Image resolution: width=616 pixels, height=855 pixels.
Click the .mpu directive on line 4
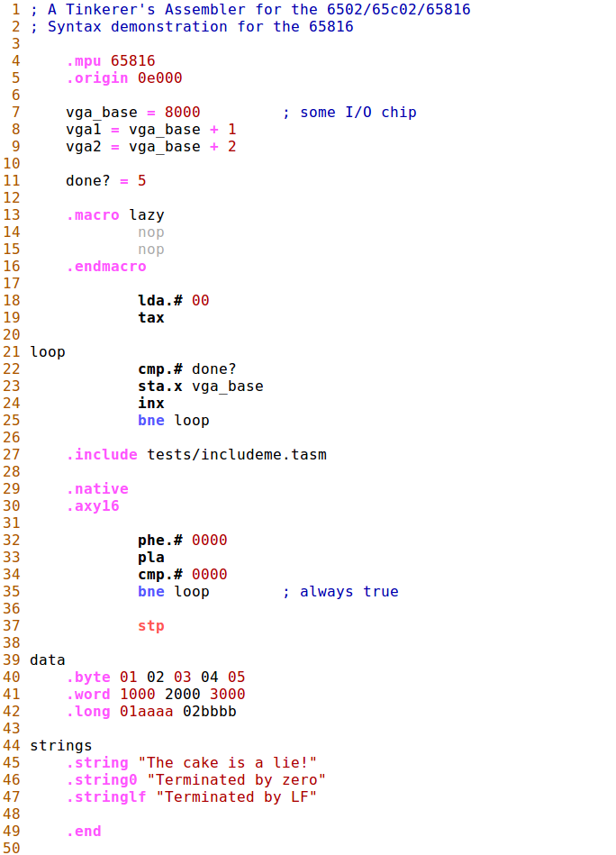click(84, 61)
